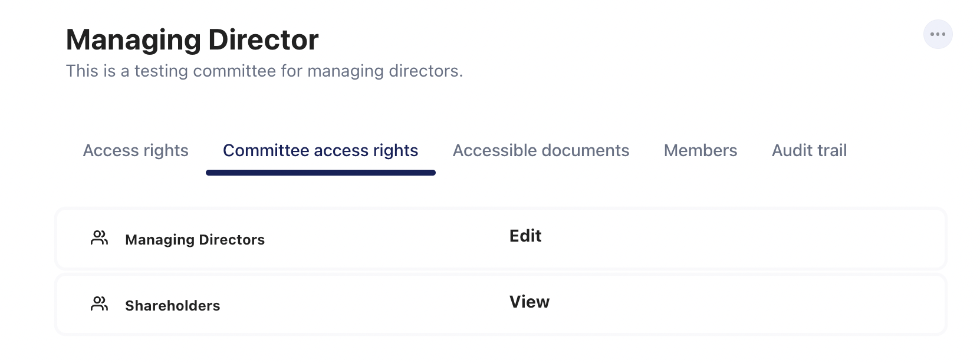Click blank area between Managing Directors and Edit

pyautogui.click(x=383, y=239)
